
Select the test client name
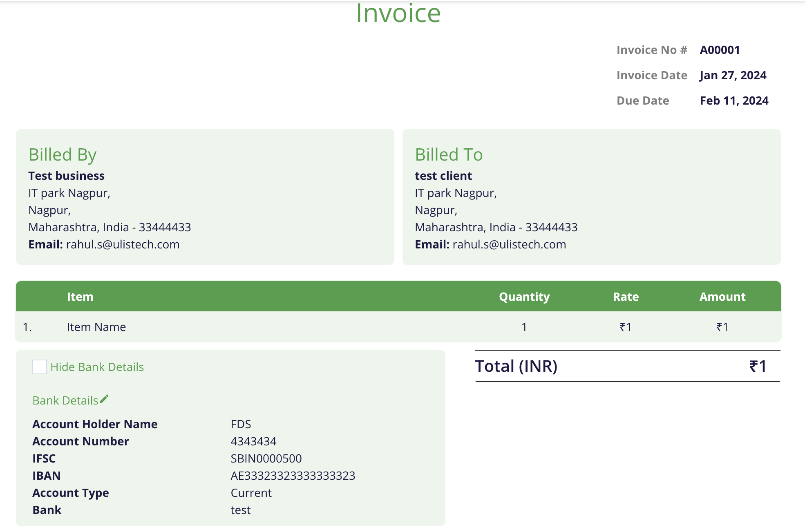[x=443, y=176]
